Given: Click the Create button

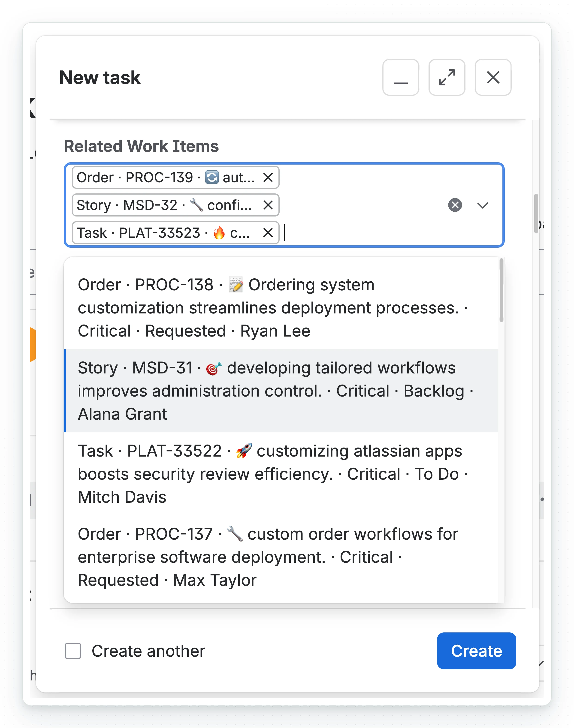Looking at the screenshot, I should point(477,651).
